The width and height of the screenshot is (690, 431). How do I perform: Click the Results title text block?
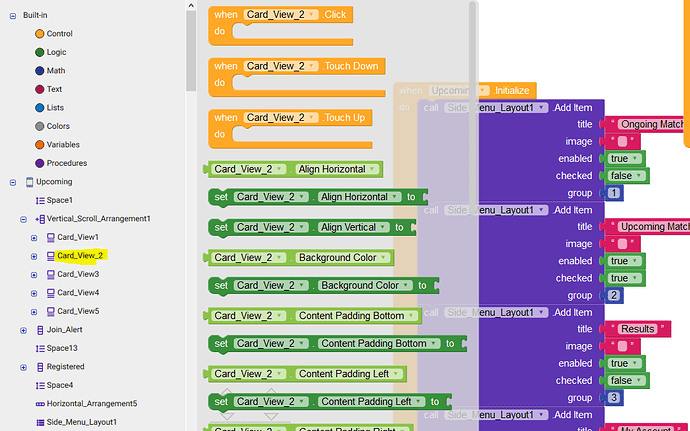638,329
